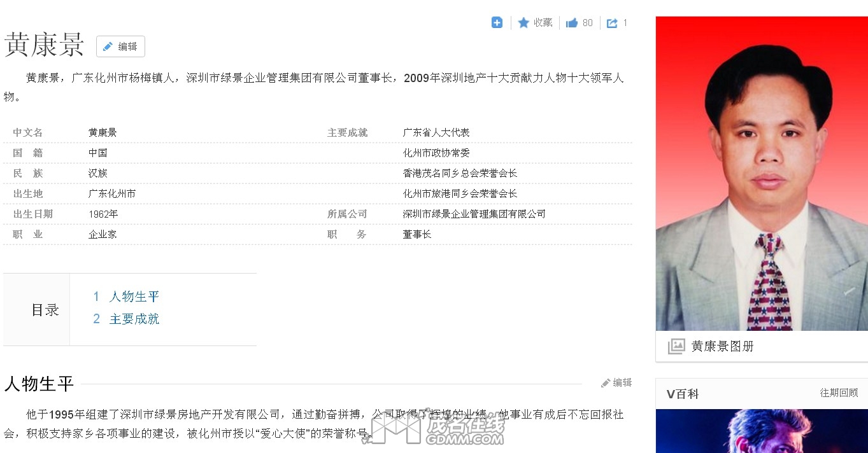Click 香港茂名同乡总会荣誉会长 text

(460, 173)
